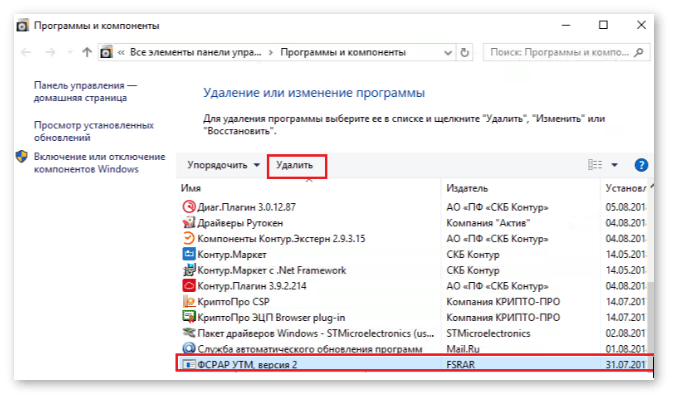
Task: Go up one folder level arrow
Action: click(x=87, y=52)
